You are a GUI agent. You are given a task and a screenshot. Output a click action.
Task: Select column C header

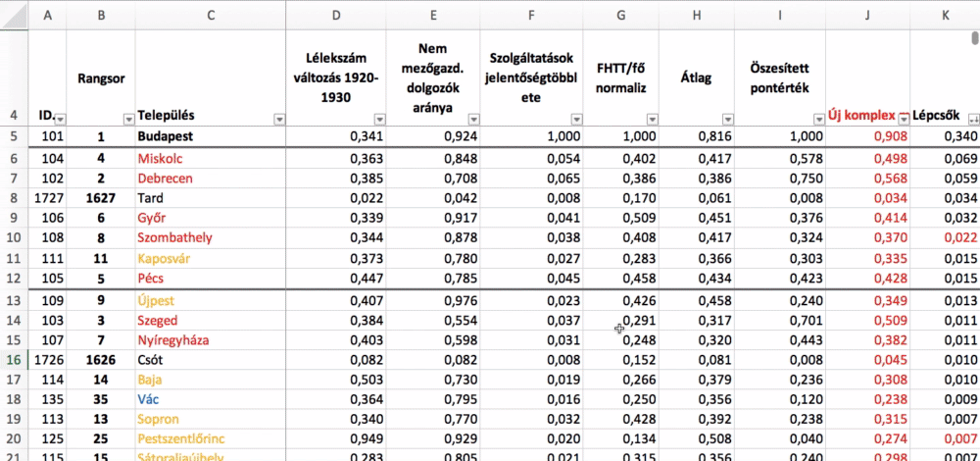pyautogui.click(x=211, y=16)
